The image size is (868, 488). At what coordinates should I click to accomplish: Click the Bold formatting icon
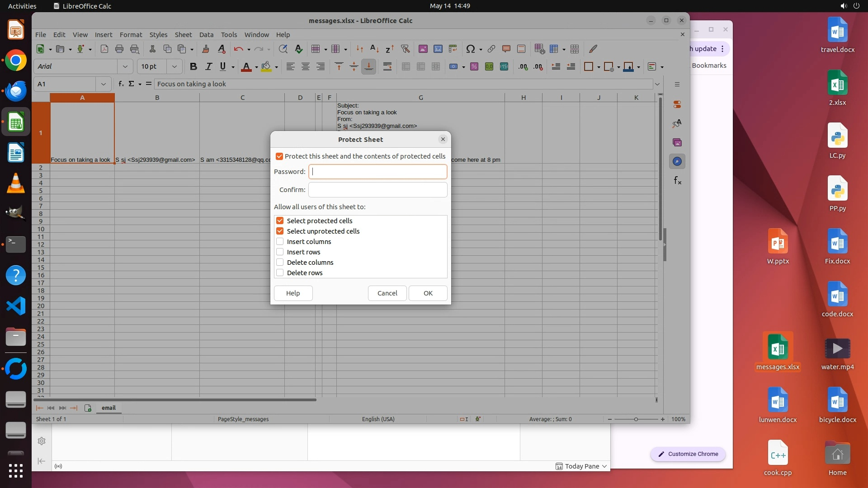click(x=193, y=67)
